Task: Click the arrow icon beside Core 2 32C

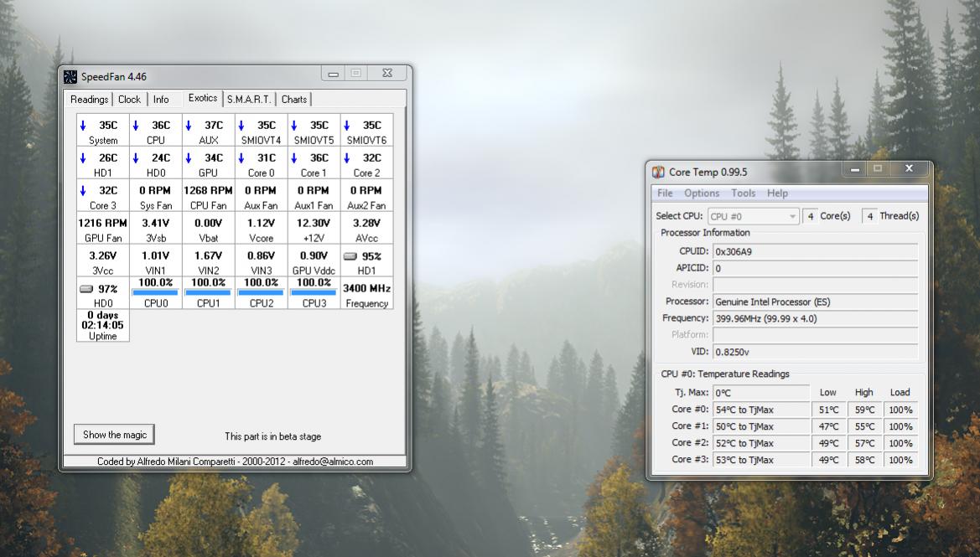Action: pyautogui.click(x=347, y=158)
